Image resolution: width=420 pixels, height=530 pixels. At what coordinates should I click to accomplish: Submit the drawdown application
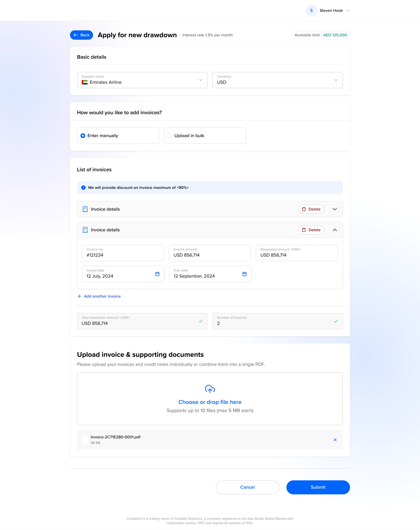pyautogui.click(x=318, y=487)
